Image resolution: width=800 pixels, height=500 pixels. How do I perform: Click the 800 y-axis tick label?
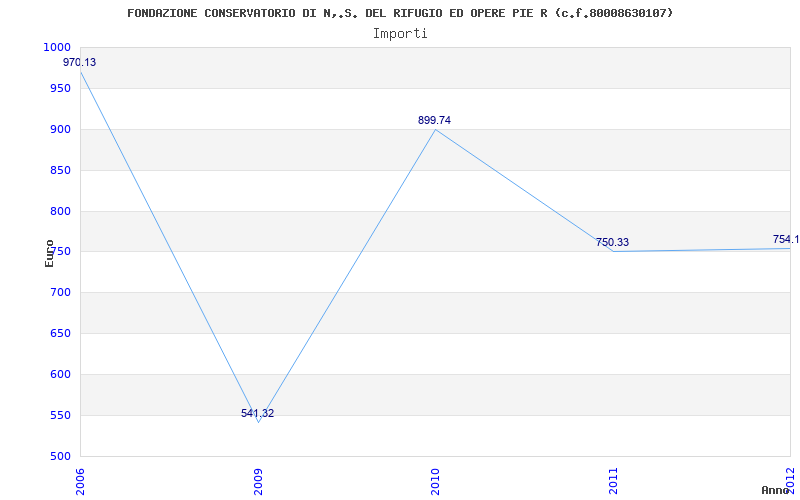tap(60, 211)
